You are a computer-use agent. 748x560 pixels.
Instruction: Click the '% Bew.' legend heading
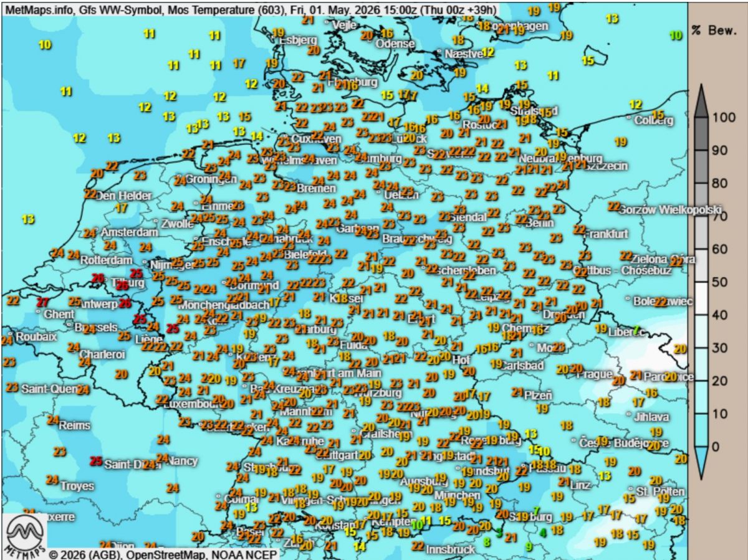tap(717, 31)
